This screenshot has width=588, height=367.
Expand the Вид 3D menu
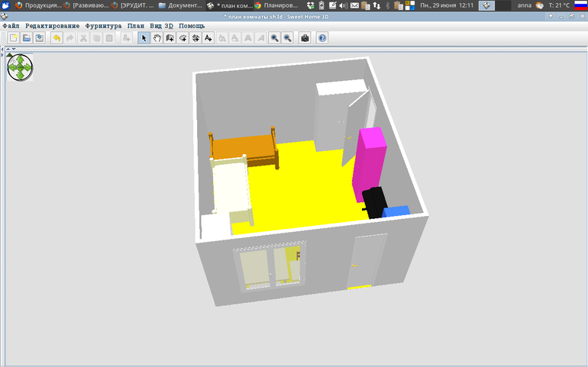coord(162,26)
